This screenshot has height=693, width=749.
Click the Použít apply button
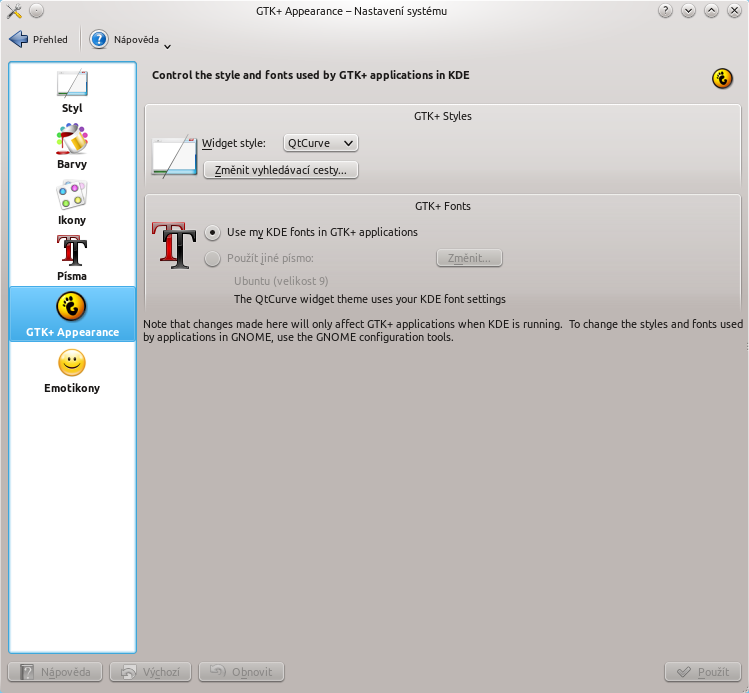[x=703, y=672]
